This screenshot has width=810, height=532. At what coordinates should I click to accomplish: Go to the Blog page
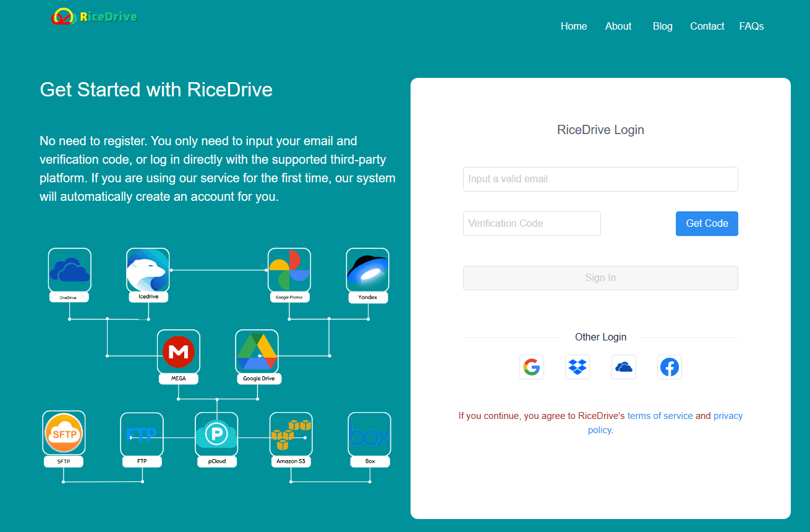(x=663, y=26)
